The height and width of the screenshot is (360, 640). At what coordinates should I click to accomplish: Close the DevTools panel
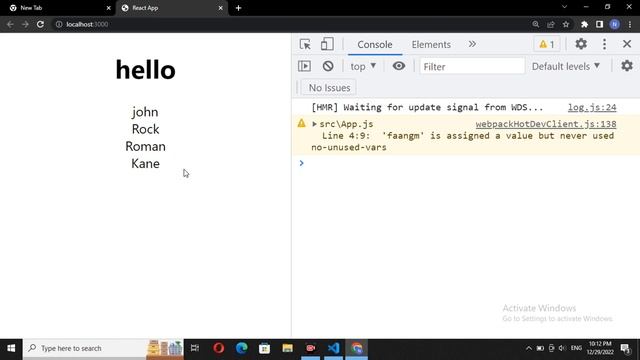627,44
